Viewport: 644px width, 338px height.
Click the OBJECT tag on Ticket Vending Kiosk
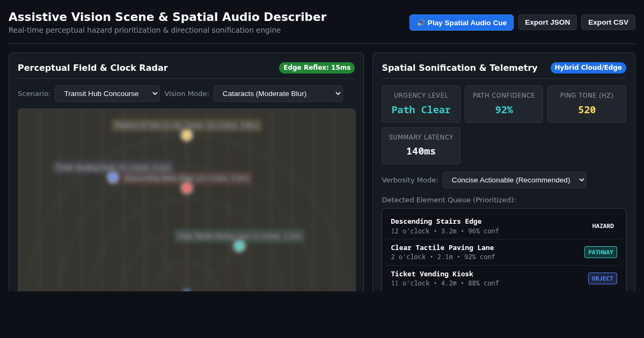click(x=603, y=278)
